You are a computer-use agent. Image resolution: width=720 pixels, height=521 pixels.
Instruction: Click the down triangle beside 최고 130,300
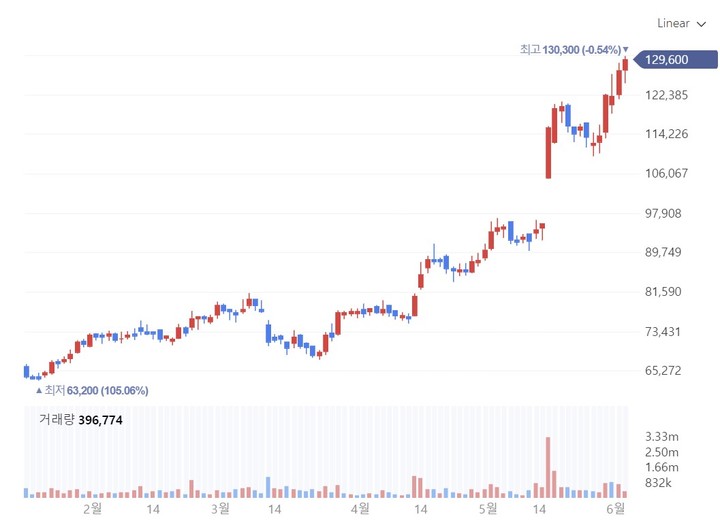pos(626,49)
